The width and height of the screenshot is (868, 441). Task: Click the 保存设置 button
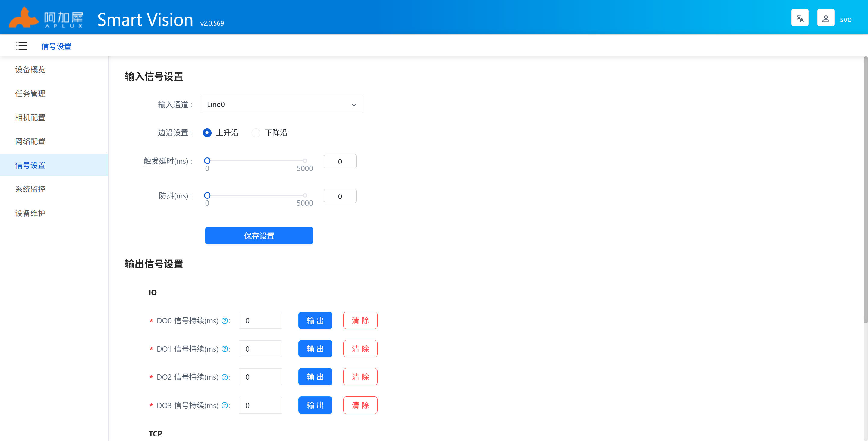pos(259,236)
